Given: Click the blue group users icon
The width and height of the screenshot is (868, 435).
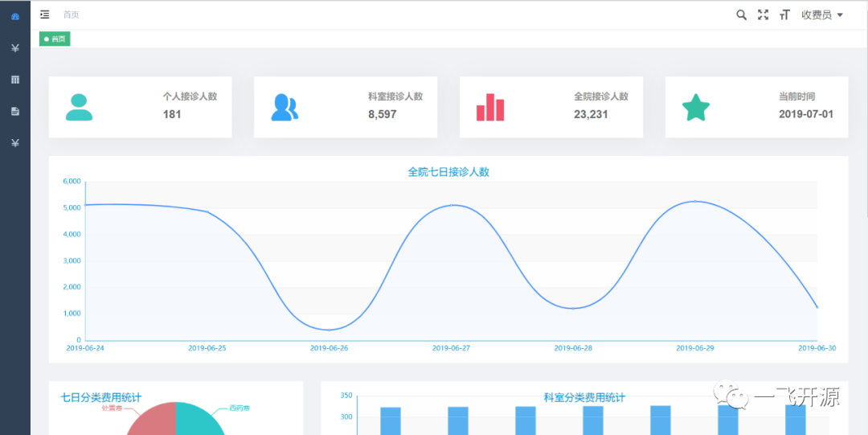Looking at the screenshot, I should [x=285, y=107].
